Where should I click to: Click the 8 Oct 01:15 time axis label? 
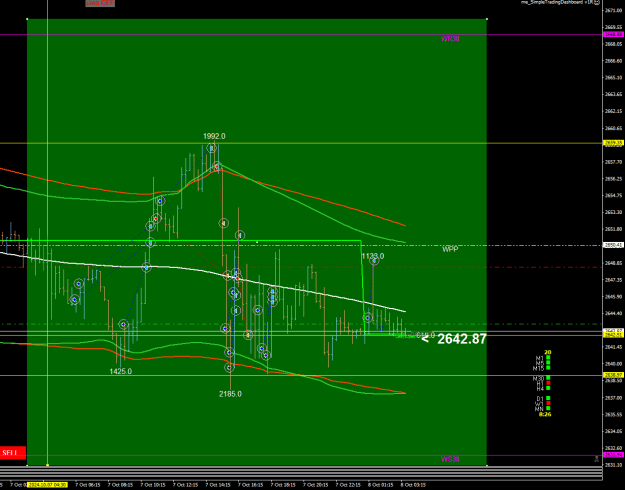(x=381, y=485)
